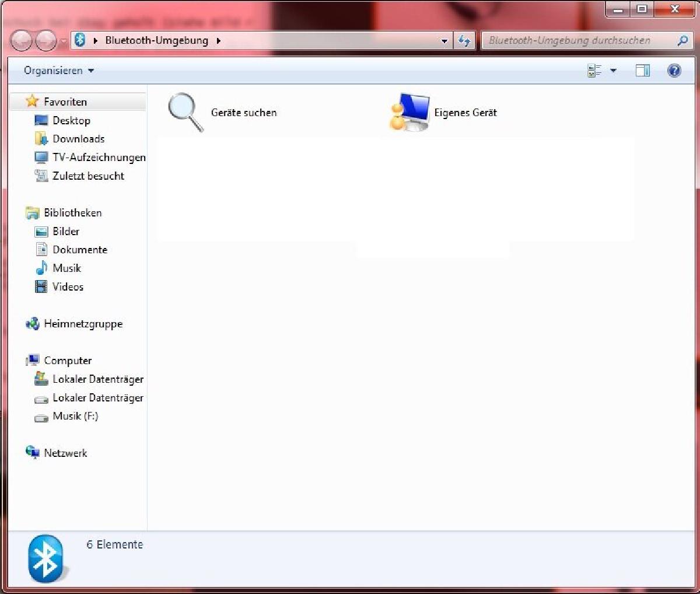
Task: Open the Geräte suchen magnifier icon
Action: click(185, 111)
